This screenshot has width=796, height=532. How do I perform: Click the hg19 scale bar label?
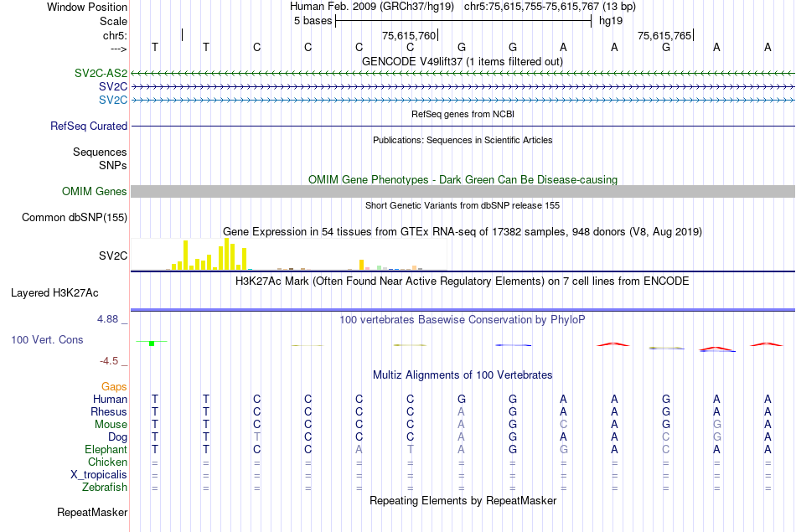coord(611,21)
